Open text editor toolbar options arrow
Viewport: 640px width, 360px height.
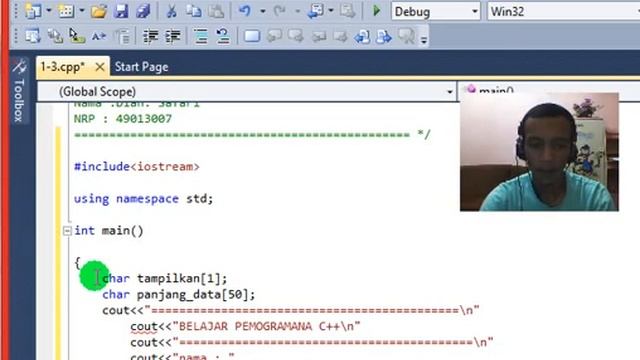(x=424, y=40)
